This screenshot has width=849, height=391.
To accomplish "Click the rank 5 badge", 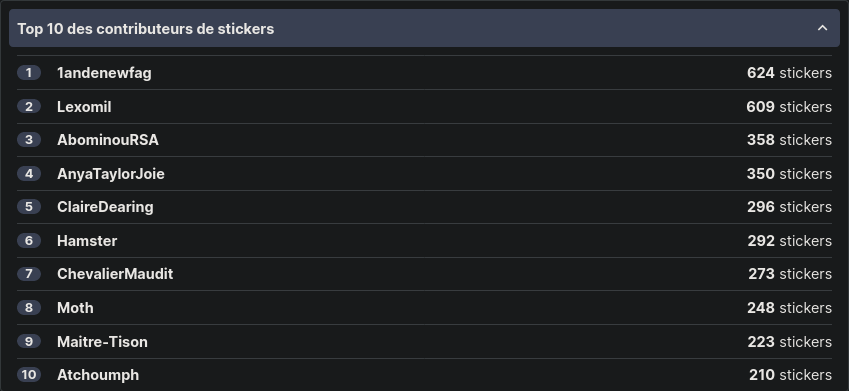I will (29, 207).
